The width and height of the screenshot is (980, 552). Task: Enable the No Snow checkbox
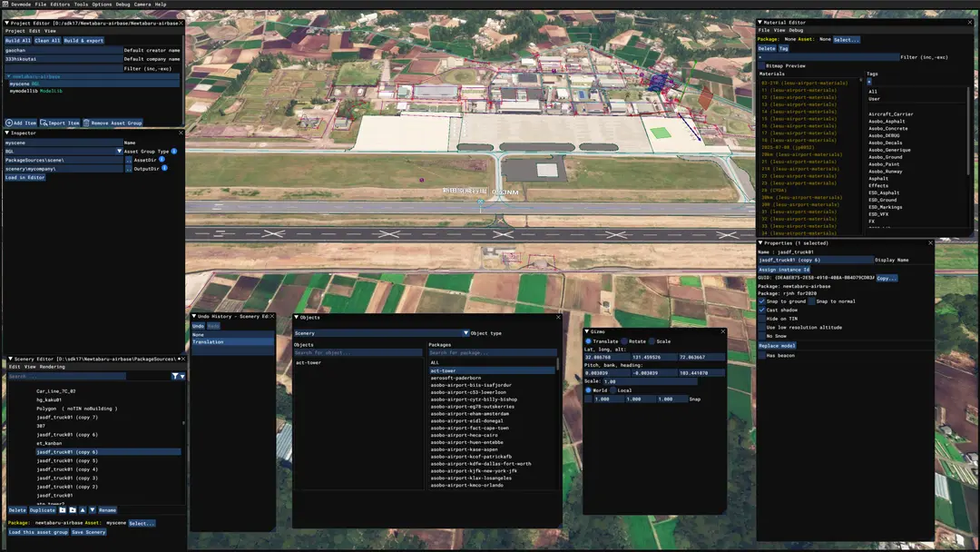click(x=762, y=336)
